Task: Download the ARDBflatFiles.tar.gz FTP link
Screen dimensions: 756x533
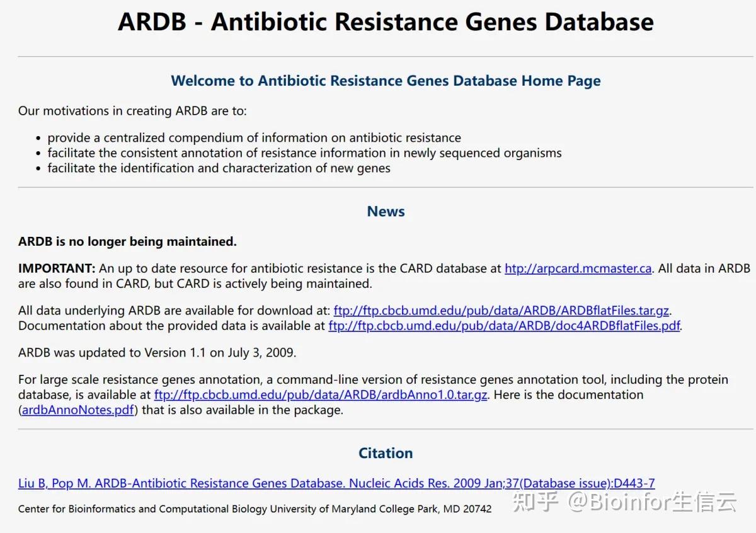Action: coord(501,311)
